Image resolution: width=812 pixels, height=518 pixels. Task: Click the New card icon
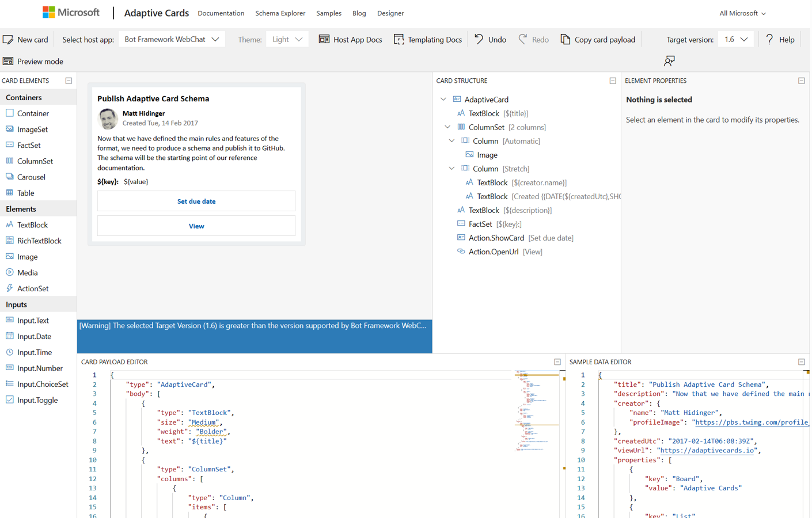click(x=8, y=40)
